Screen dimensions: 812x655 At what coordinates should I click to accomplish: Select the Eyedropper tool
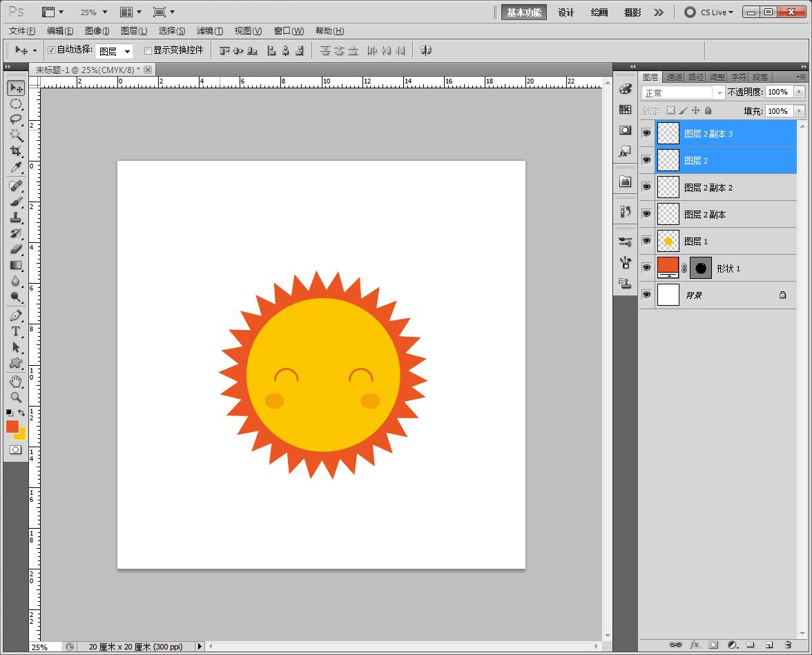16,168
